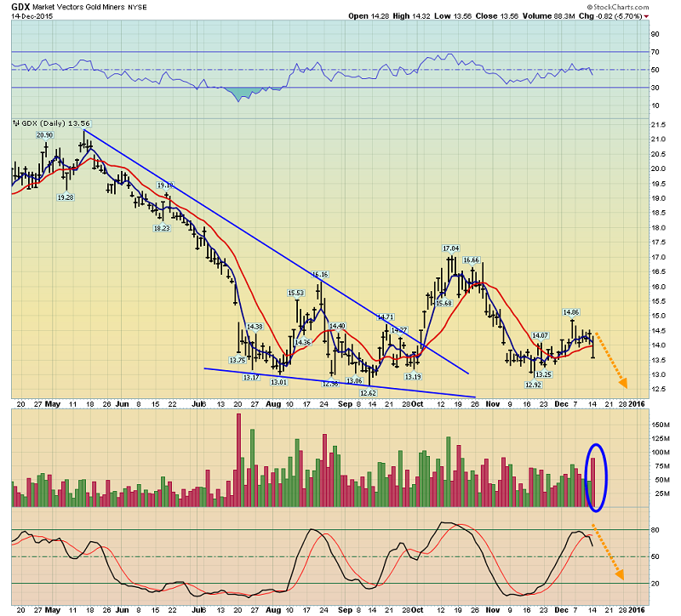Click the 2016 label under the price panel

pos(637,404)
